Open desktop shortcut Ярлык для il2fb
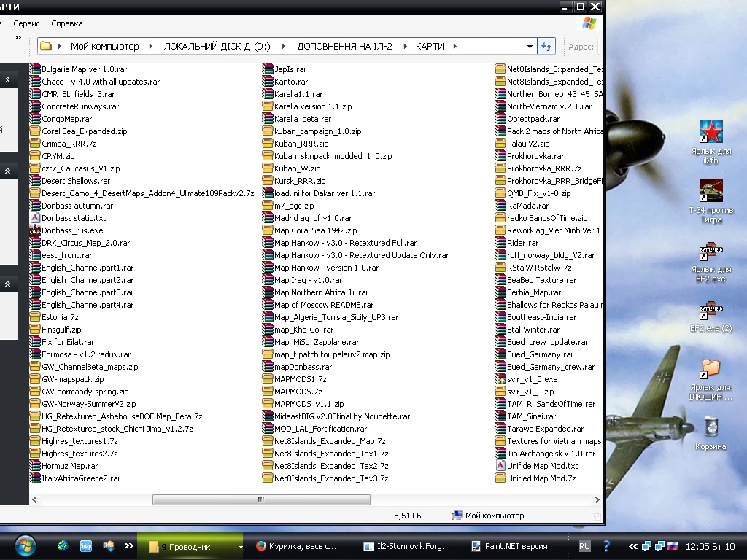The image size is (747, 560). pyautogui.click(x=711, y=142)
